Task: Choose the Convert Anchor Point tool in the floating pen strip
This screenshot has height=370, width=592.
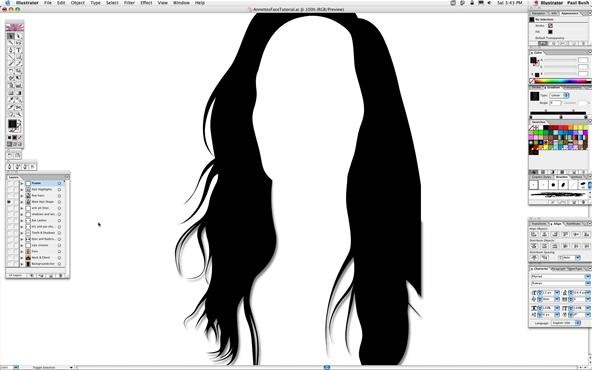Action: (33, 166)
